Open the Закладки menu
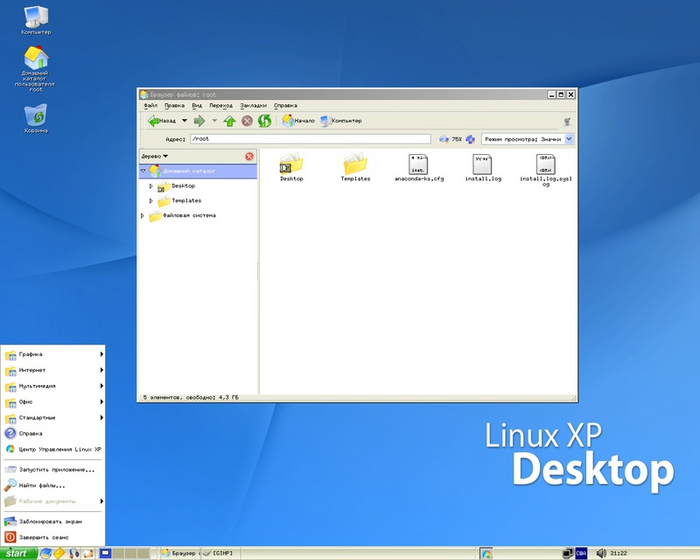The width and height of the screenshot is (700, 560). [x=253, y=105]
